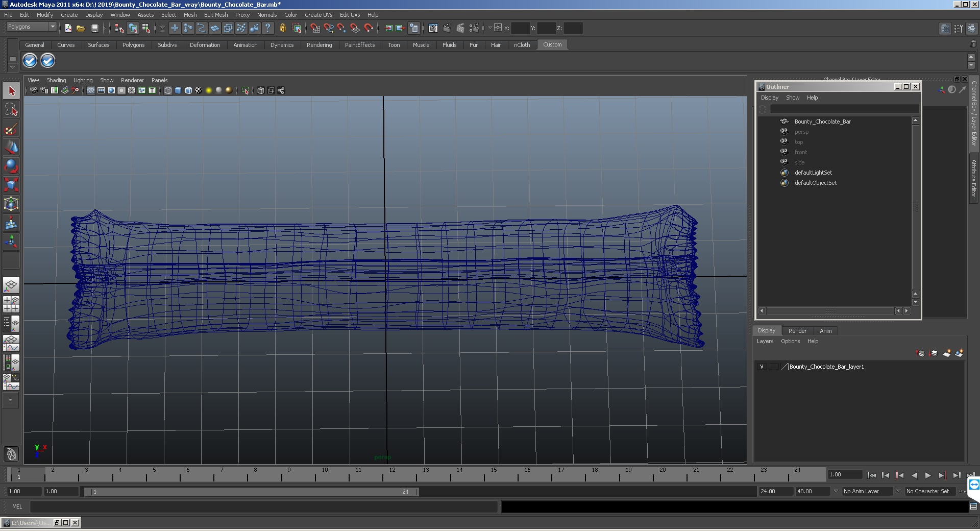Switch to Persp/Outliner panel layout
The image size is (980, 531).
pos(11,324)
